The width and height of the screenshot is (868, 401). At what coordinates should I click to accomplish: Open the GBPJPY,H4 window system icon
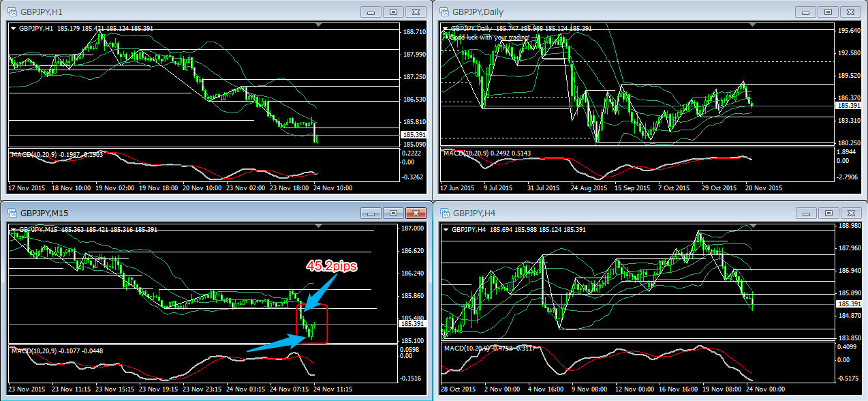tap(444, 213)
